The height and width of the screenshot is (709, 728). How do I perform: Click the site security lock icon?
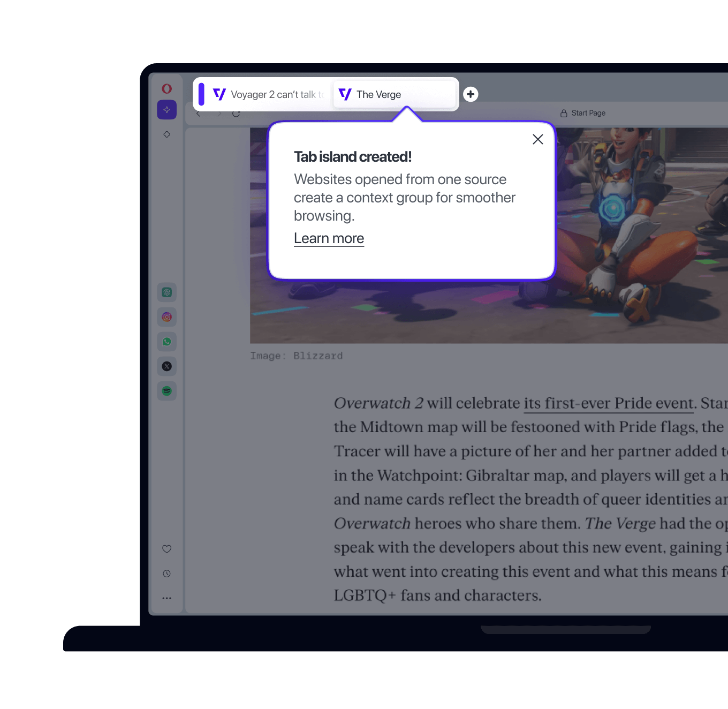point(563,113)
